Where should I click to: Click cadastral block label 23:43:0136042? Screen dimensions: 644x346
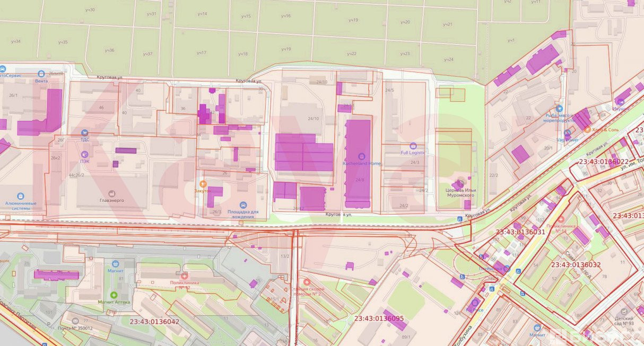[x=154, y=321]
